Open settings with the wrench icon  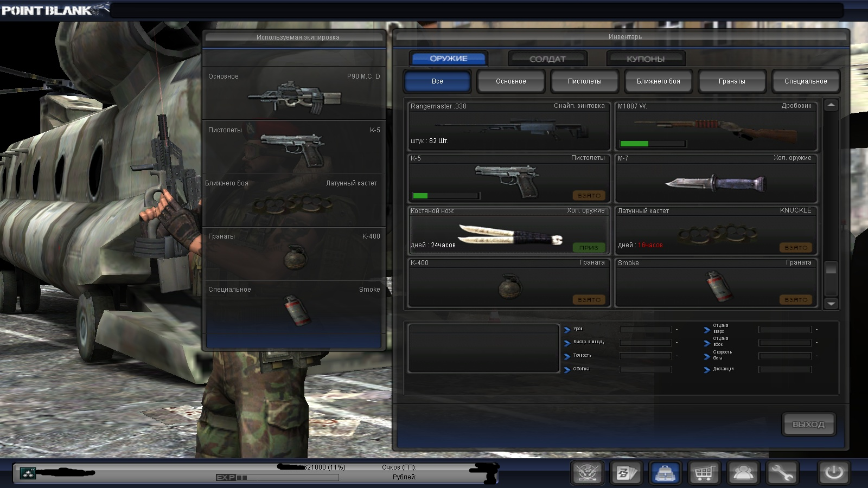coord(782,473)
